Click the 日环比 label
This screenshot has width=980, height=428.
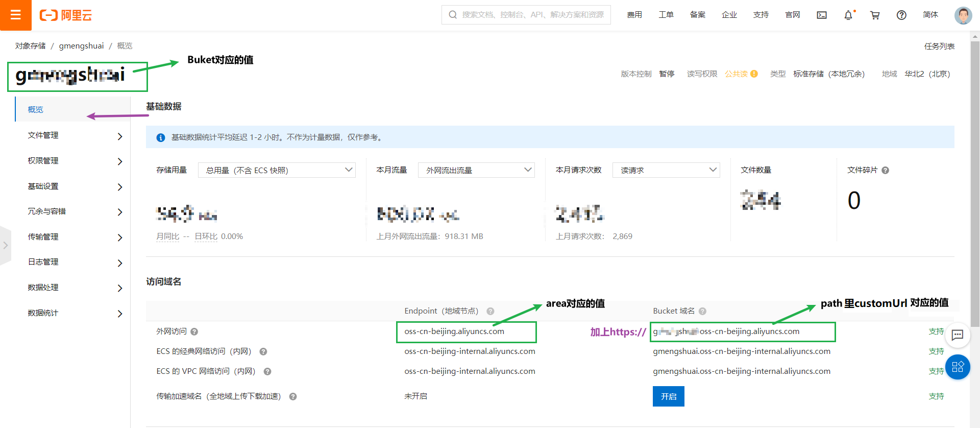coord(206,236)
